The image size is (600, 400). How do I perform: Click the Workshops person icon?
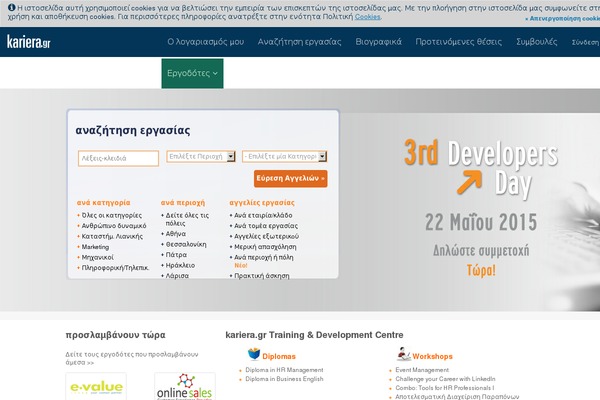403,354
